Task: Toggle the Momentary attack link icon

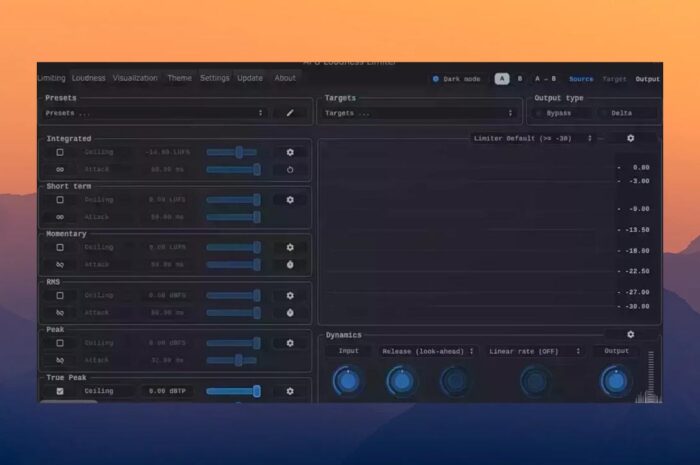Action: [60, 265]
